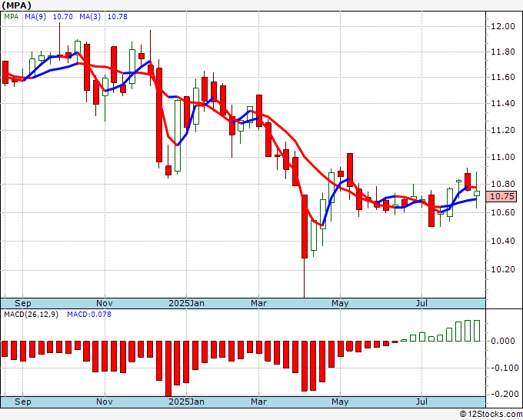Screen dimensions: 523x420
Task: Click the 10.60 price axis label
Action: click(503, 212)
